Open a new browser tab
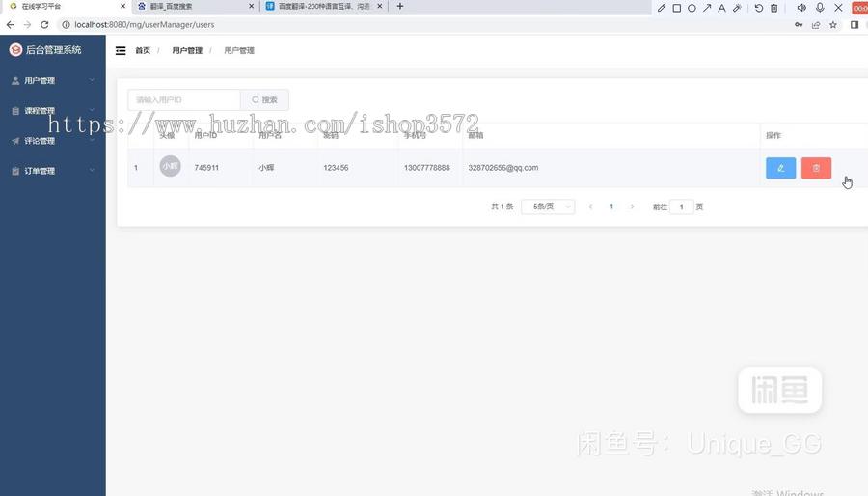Viewport: 868px width, 496px height. 399,6
